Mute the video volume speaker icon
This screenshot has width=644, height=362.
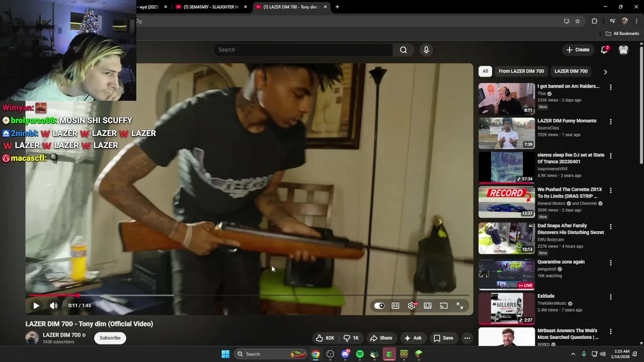click(54, 305)
